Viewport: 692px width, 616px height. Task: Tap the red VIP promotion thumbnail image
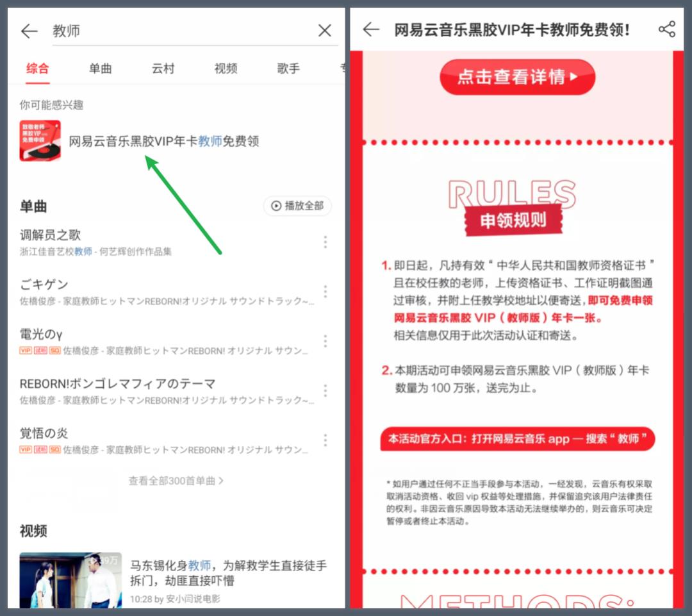[40, 141]
